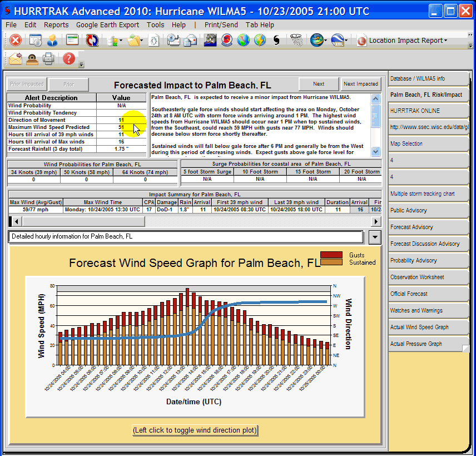Open the Help menu
This screenshot has width=476, height=456.
click(x=178, y=25)
